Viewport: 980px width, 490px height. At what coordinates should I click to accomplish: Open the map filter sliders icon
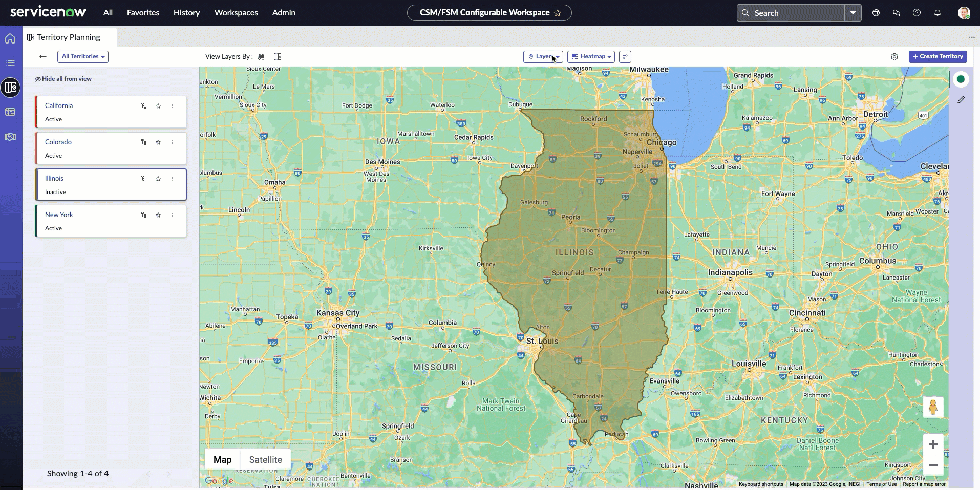click(x=625, y=57)
